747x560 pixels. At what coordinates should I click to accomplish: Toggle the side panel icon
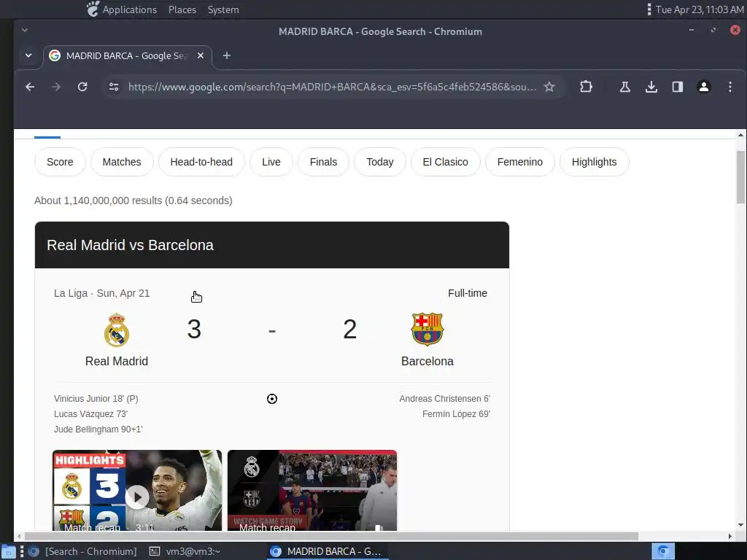[x=678, y=87]
